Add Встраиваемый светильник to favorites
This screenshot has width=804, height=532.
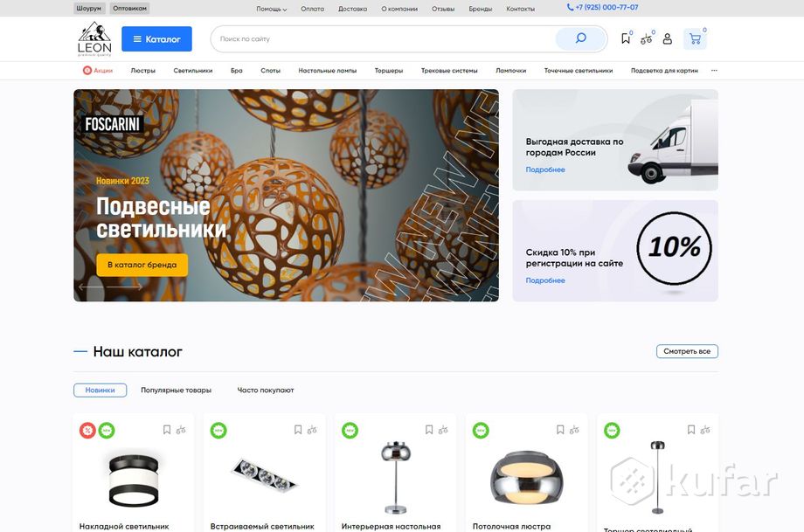[298, 430]
